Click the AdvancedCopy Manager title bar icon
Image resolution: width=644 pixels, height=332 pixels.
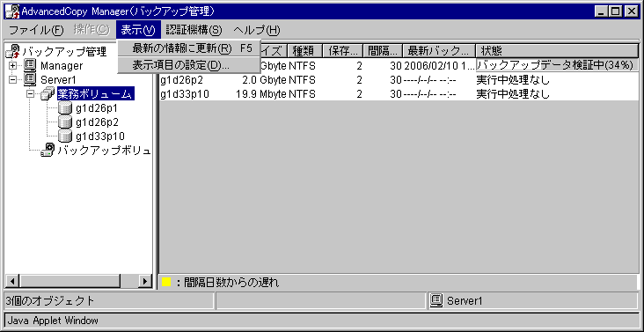(x=12, y=11)
